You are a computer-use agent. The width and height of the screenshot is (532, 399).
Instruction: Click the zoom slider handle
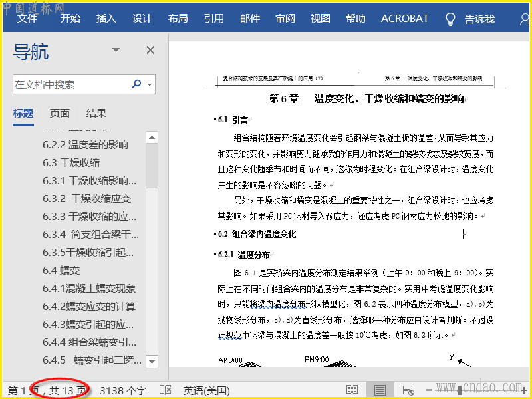tap(460, 390)
